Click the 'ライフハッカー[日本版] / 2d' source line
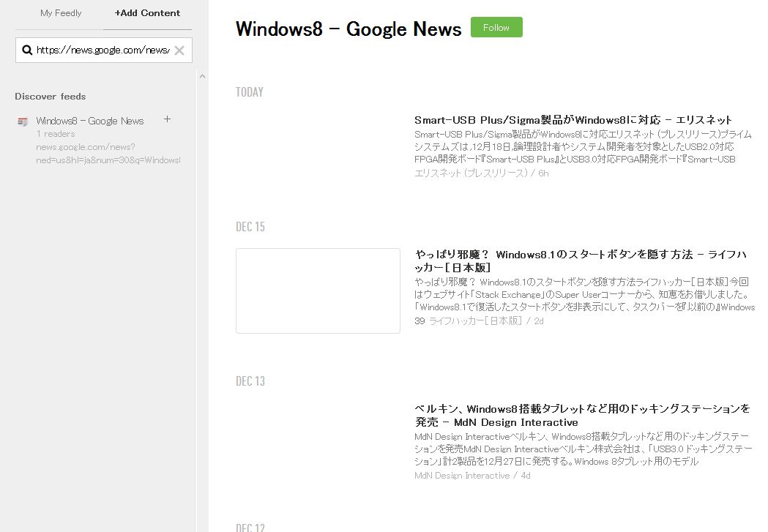The image size is (768, 532). pyautogui.click(x=486, y=321)
